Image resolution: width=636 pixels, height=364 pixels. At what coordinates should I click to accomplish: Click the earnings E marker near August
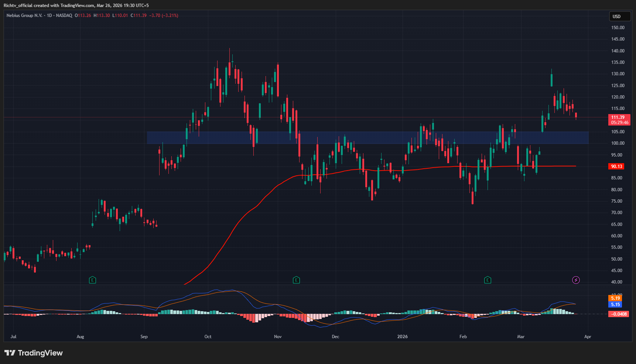click(92, 280)
